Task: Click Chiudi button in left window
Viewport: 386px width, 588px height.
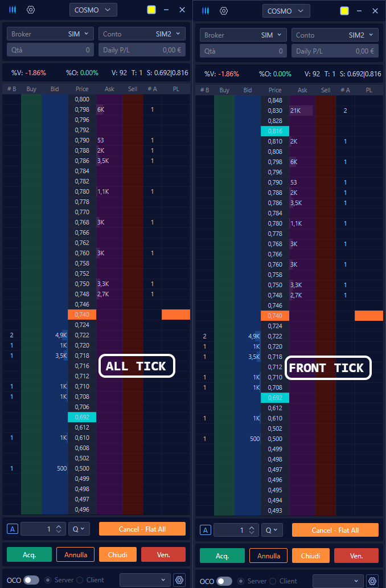Action: (x=118, y=554)
